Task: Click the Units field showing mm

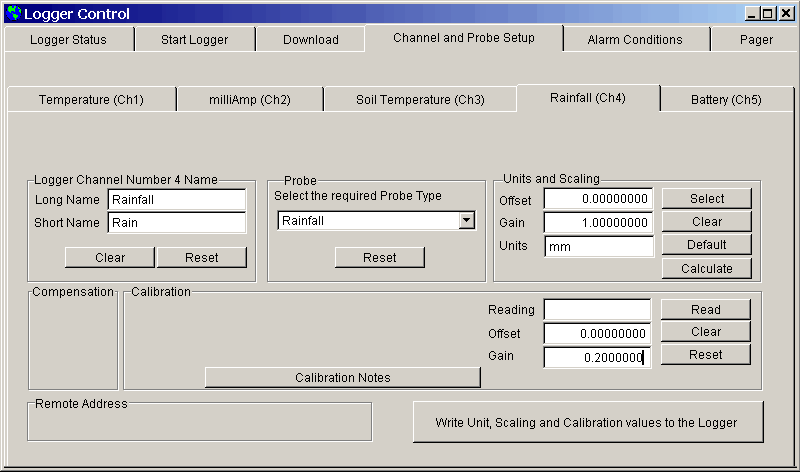Action: (599, 246)
